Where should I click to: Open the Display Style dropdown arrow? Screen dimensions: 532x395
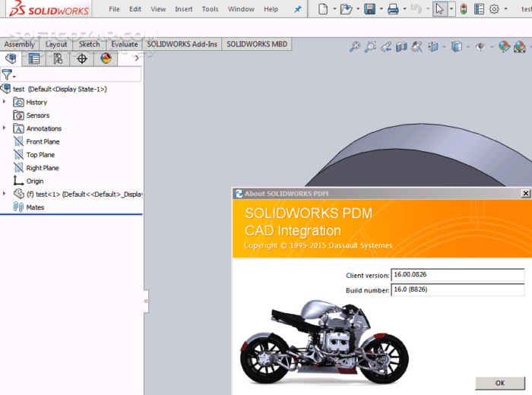tap(468, 47)
